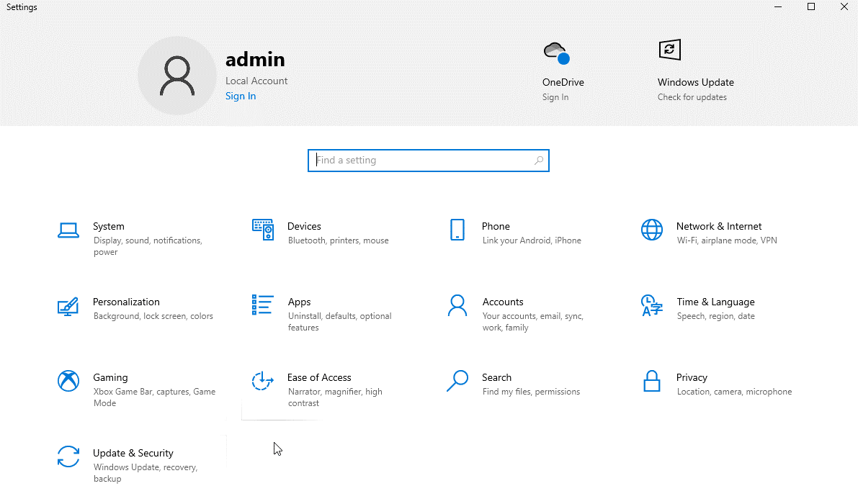Focus the Find a setting search box
Screen dimensions: 858x504
(x=421, y=161)
